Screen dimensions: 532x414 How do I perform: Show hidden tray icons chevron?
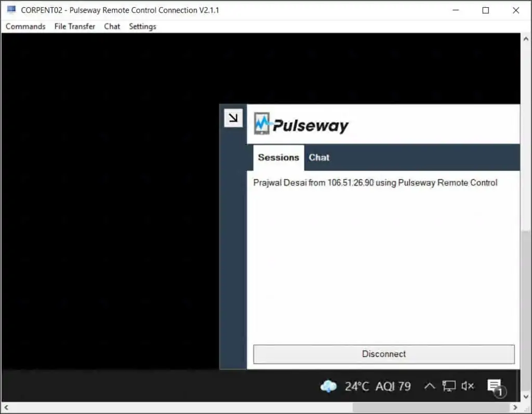click(430, 386)
